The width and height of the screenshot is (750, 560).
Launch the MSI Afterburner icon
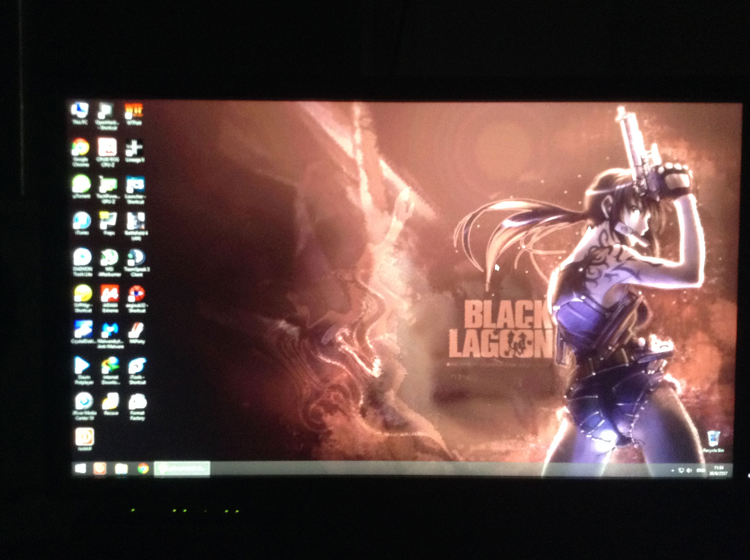109,262
